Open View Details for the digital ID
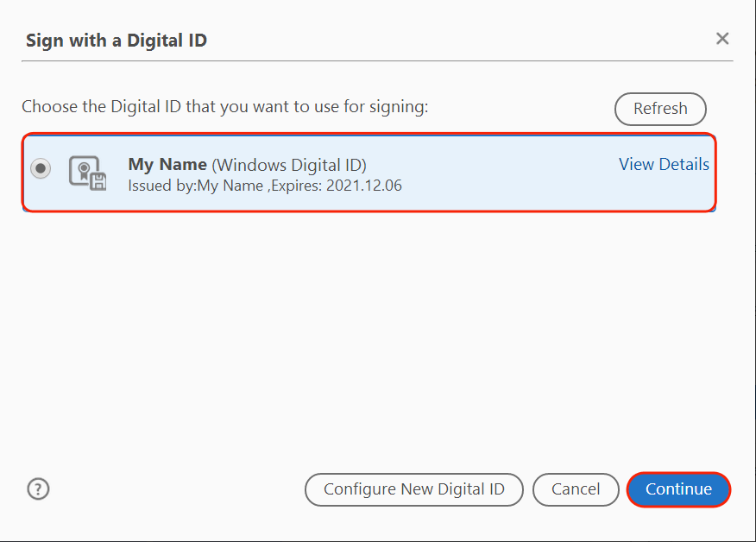Screen dimensions: 756x542 coord(664,164)
